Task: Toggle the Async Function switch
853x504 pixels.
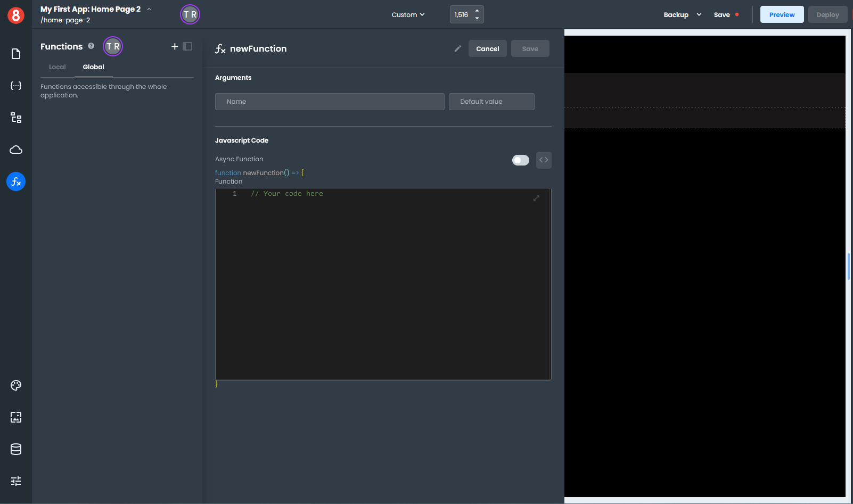Action: 520,160
